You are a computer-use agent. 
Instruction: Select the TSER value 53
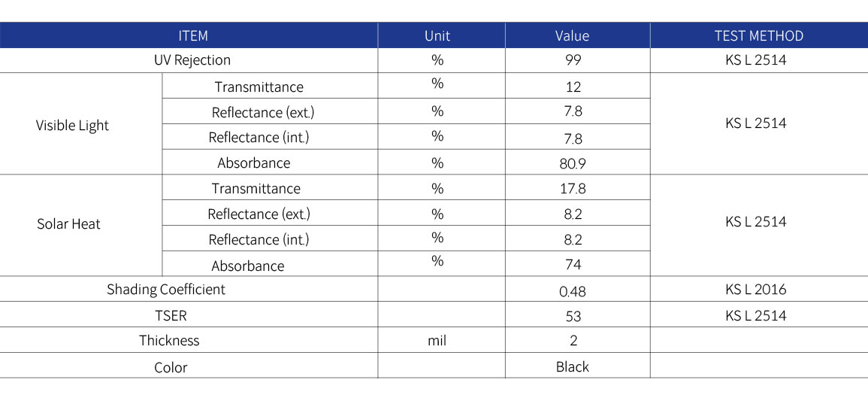click(573, 316)
